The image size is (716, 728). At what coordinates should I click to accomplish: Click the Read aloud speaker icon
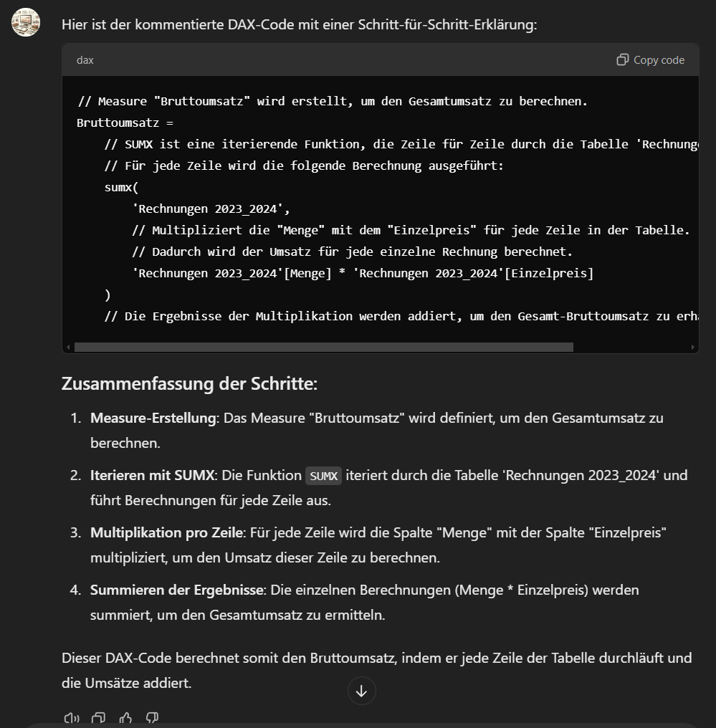click(x=72, y=718)
